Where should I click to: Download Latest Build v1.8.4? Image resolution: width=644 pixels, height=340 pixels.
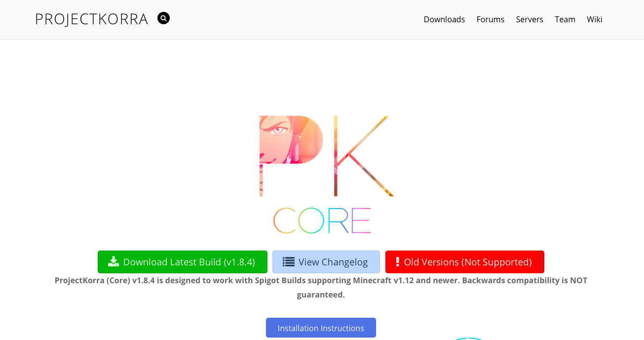click(x=183, y=262)
